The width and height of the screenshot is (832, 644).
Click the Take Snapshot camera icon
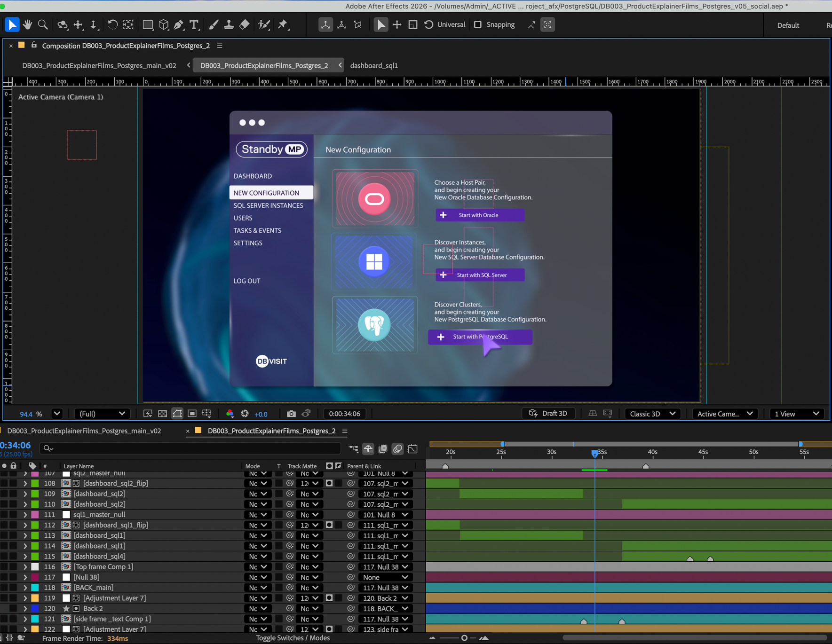[291, 414]
